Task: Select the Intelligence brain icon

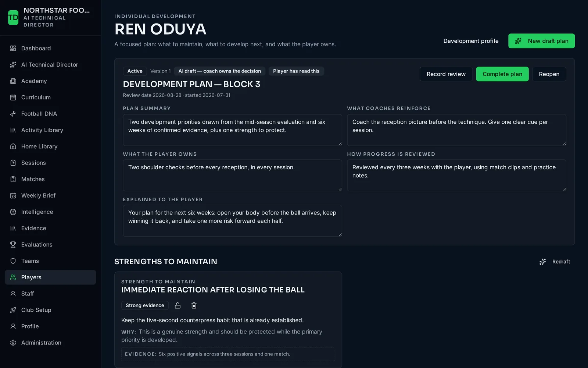Action: pyautogui.click(x=13, y=212)
